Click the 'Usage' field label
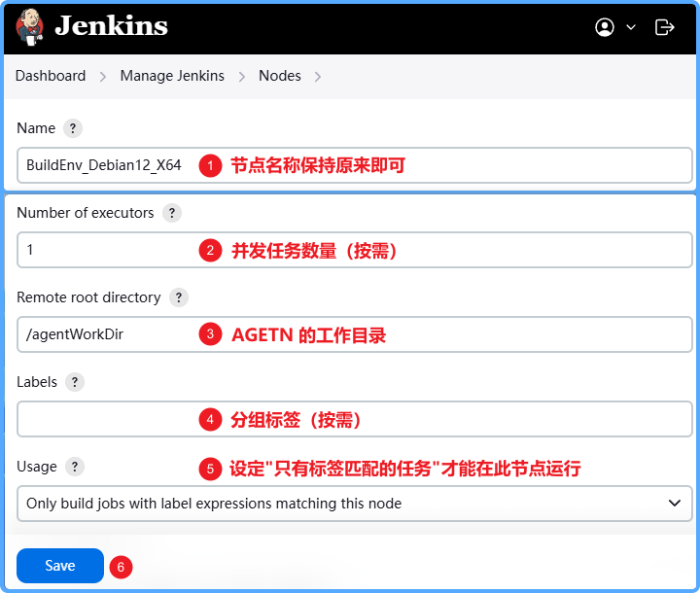This screenshot has width=700, height=593. click(x=37, y=467)
